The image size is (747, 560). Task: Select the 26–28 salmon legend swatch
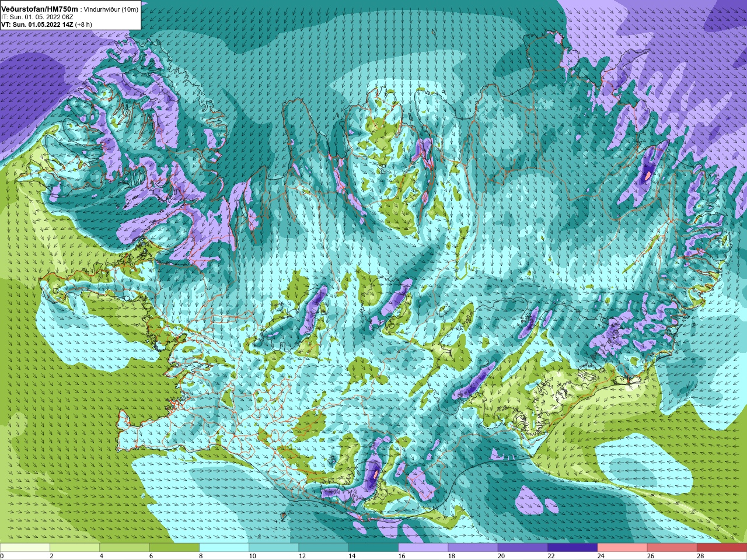pyautogui.click(x=672, y=547)
